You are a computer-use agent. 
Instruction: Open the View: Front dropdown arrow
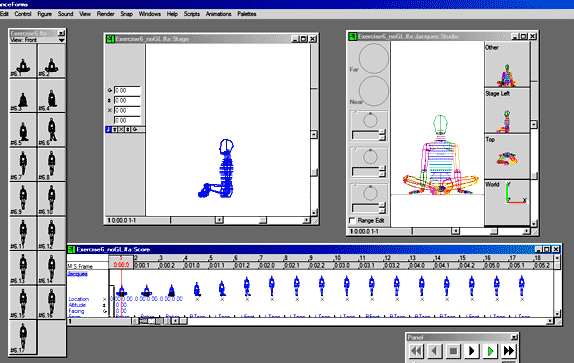coord(61,40)
